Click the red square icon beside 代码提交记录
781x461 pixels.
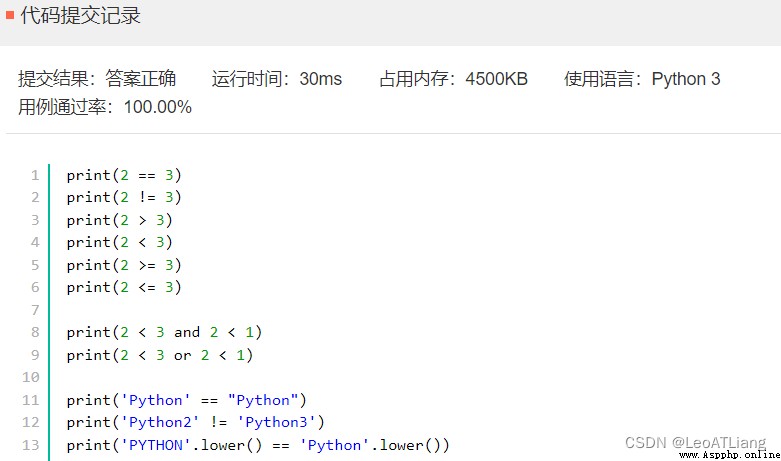pyautogui.click(x=9, y=15)
